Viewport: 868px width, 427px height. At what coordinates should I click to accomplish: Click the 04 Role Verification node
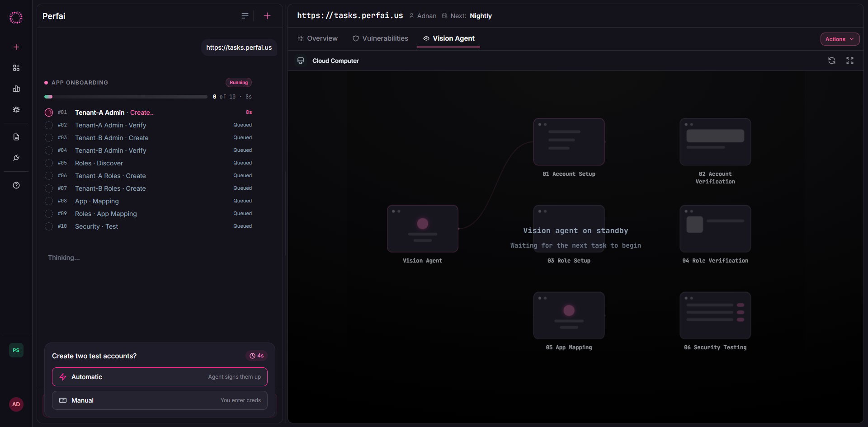715,229
